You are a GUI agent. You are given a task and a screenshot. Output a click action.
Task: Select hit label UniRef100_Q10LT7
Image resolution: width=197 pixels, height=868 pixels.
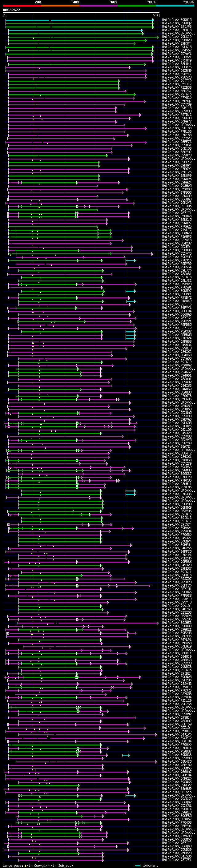click(x=177, y=230)
